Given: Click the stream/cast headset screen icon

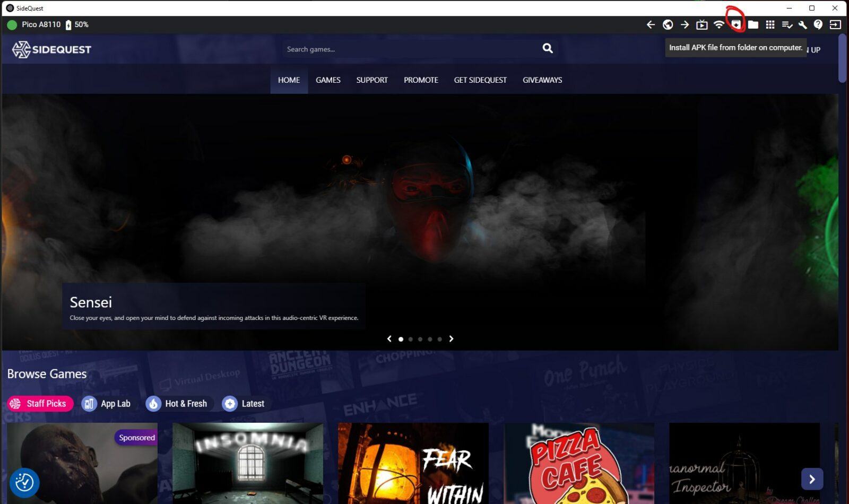Looking at the screenshot, I should point(701,24).
